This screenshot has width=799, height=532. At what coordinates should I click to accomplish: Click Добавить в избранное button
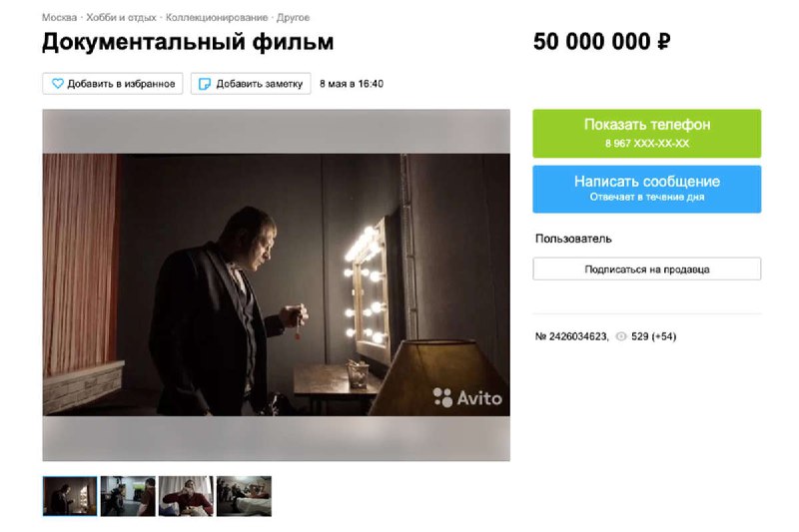(113, 84)
